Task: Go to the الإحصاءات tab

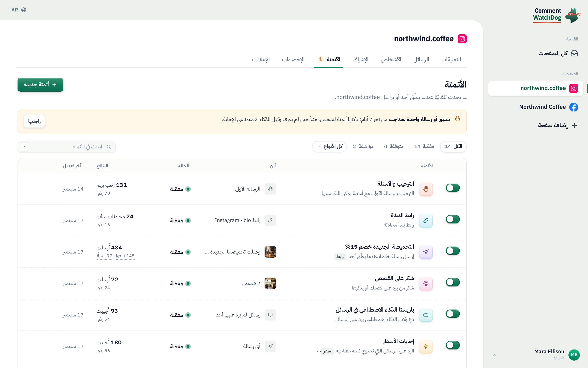Action: (x=293, y=60)
